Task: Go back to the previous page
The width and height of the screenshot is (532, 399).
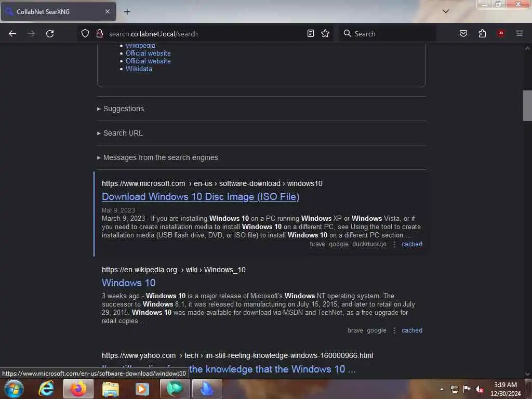Action: click(12, 34)
